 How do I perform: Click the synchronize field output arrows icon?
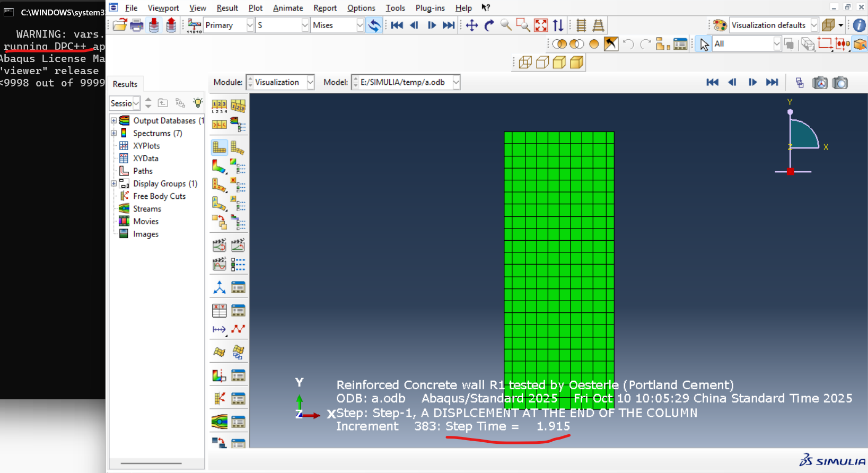[x=374, y=25]
